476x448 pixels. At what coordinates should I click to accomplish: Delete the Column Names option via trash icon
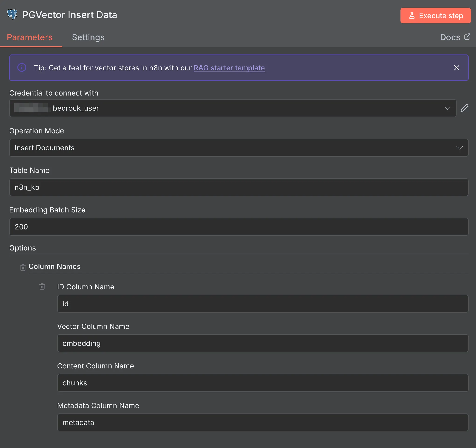23,267
